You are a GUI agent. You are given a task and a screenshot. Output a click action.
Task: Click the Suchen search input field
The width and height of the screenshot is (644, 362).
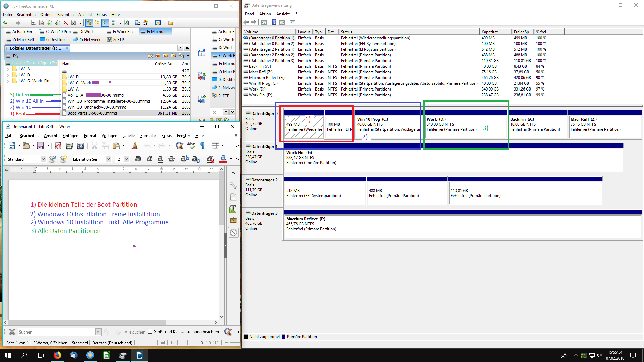click(57, 332)
